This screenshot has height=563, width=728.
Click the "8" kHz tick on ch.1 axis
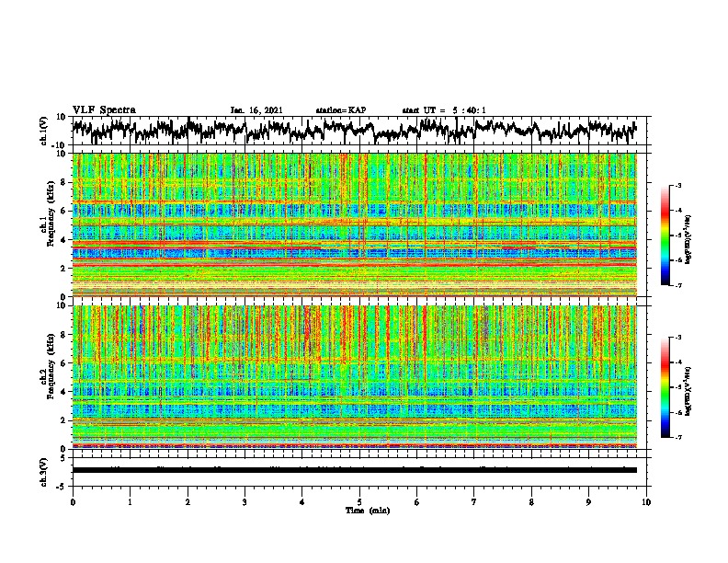click(x=64, y=182)
